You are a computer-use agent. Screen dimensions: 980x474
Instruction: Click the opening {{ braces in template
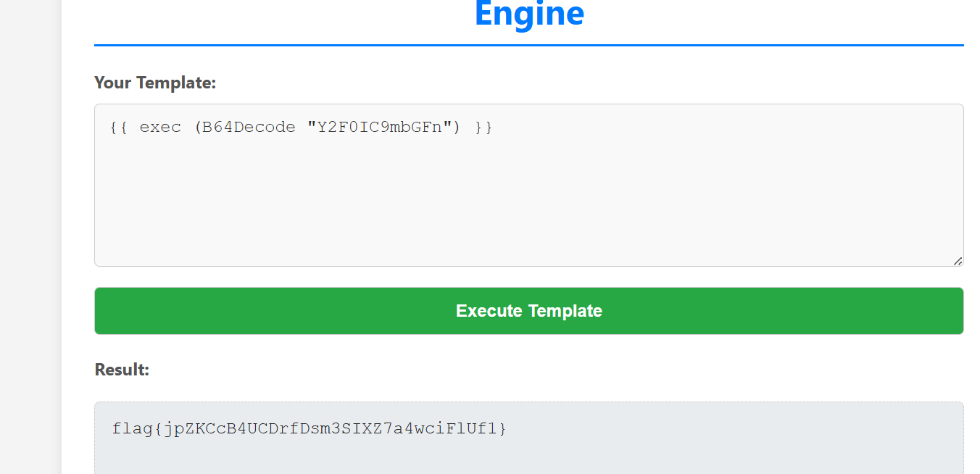[118, 128]
